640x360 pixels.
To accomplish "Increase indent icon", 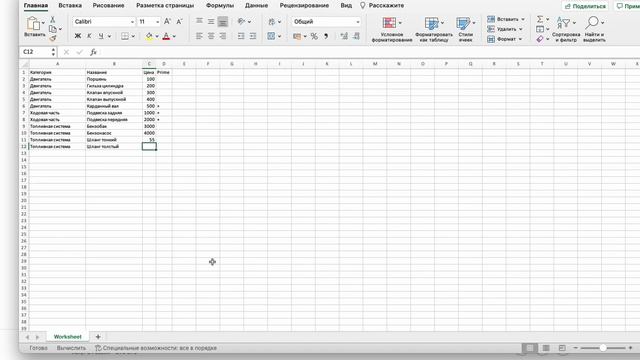I will pyautogui.click(x=253, y=36).
